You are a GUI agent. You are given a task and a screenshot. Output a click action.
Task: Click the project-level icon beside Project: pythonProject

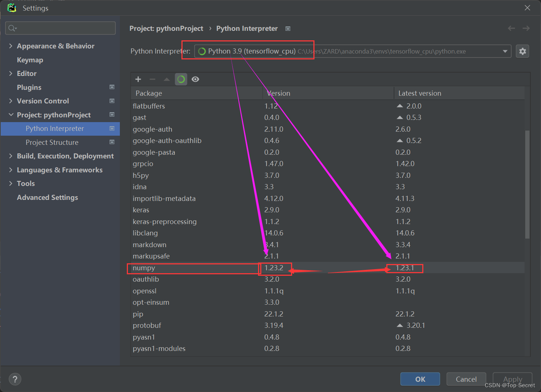tap(112, 114)
